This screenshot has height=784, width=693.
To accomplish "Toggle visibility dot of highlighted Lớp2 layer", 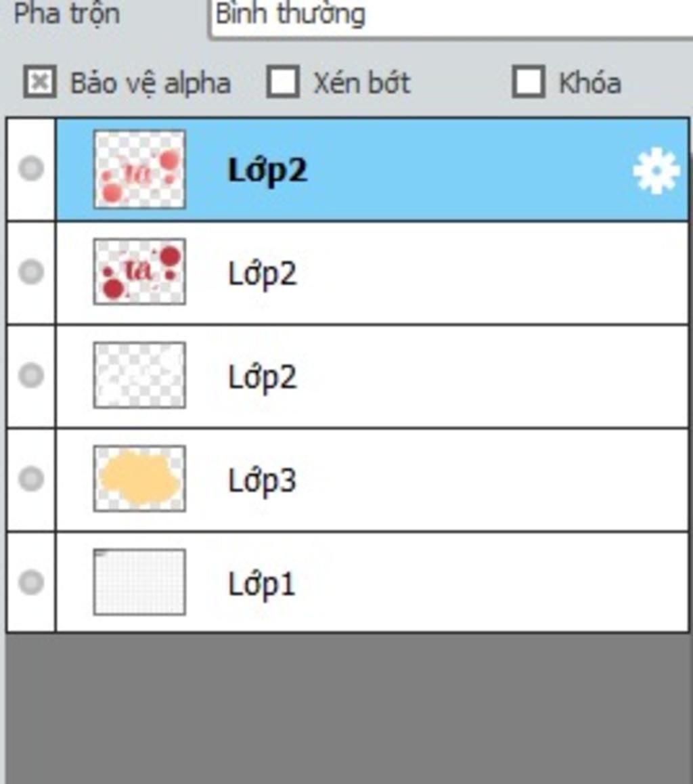I will (31, 169).
